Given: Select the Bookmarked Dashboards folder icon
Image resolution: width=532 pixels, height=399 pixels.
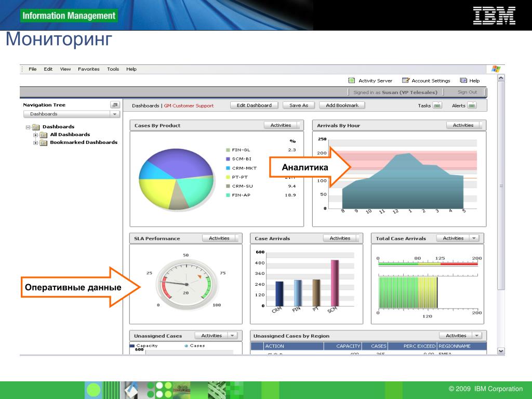Looking at the screenshot, I should pyautogui.click(x=44, y=142).
